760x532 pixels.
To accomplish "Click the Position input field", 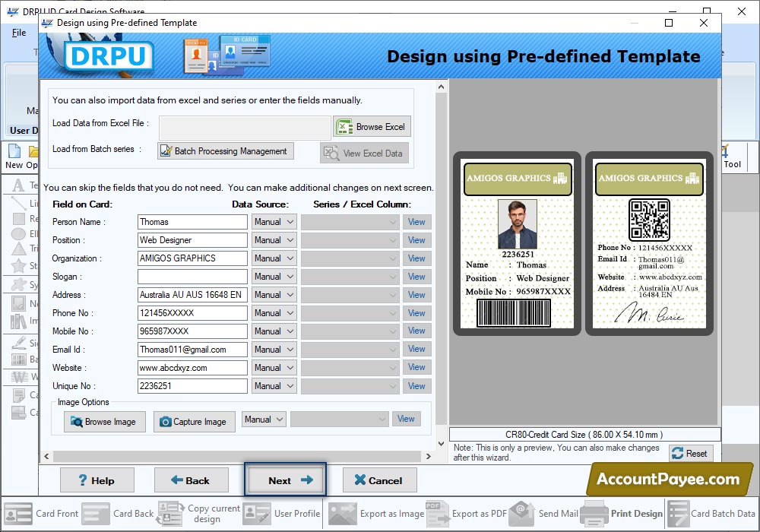I will pos(192,240).
